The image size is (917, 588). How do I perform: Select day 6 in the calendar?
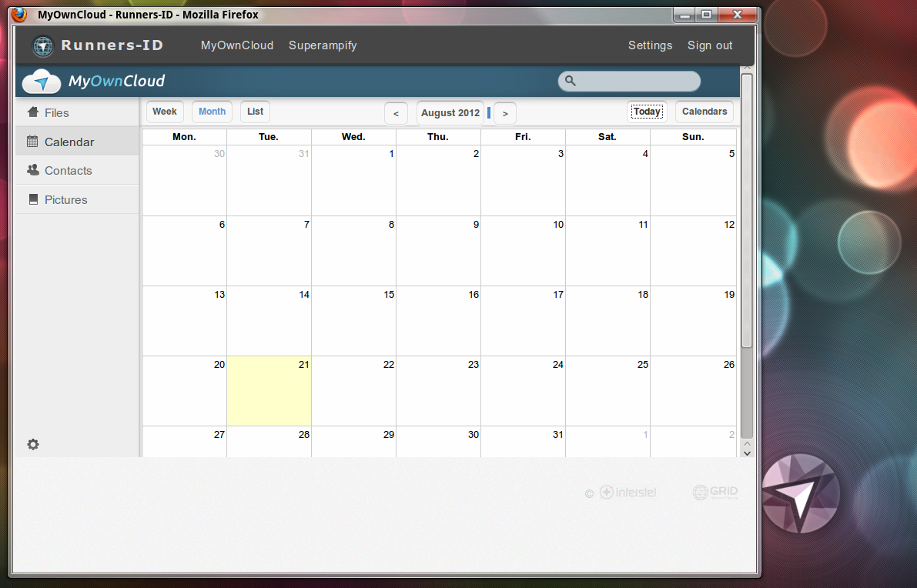tap(184, 251)
